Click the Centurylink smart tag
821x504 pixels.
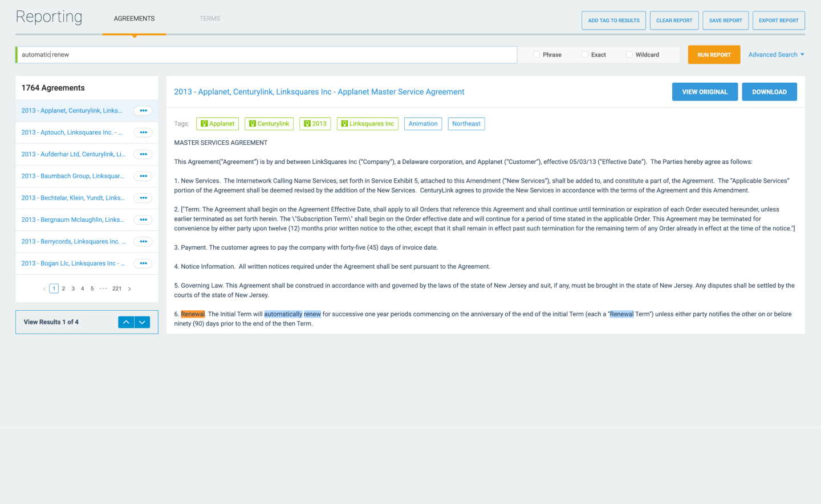pyautogui.click(x=269, y=124)
